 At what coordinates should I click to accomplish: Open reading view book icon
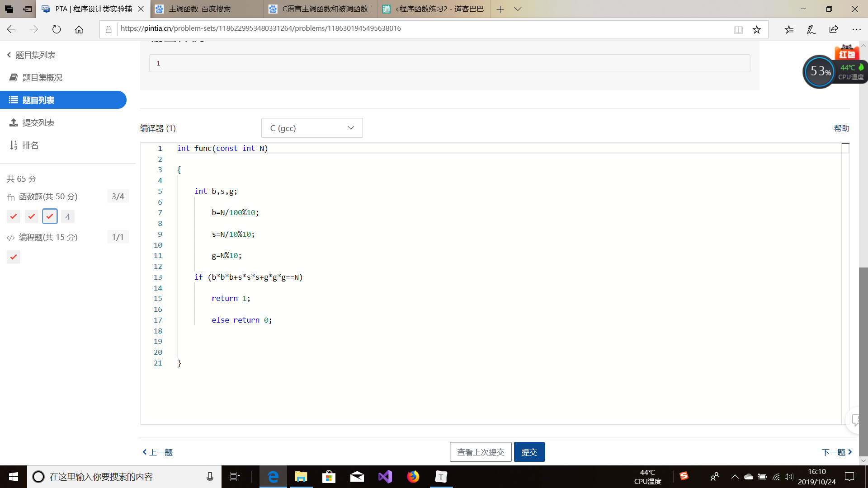click(738, 29)
